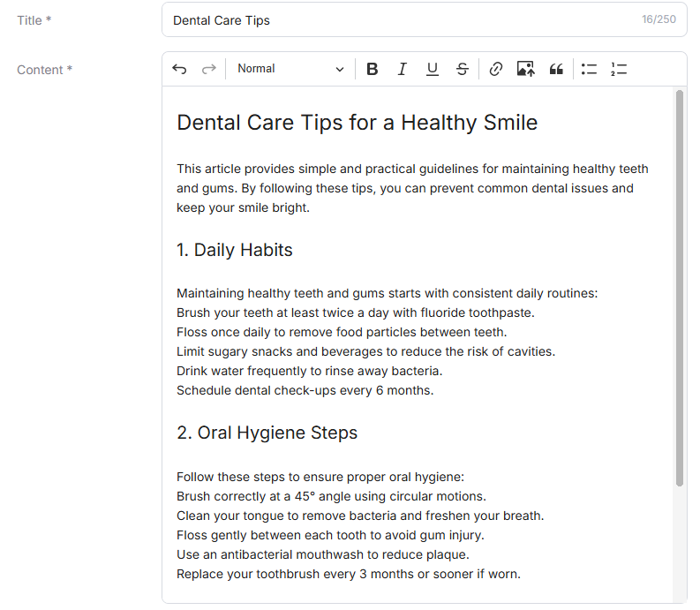700x610 pixels.
Task: Click the main heading Dental Care Tips
Action: pyautogui.click(x=357, y=123)
